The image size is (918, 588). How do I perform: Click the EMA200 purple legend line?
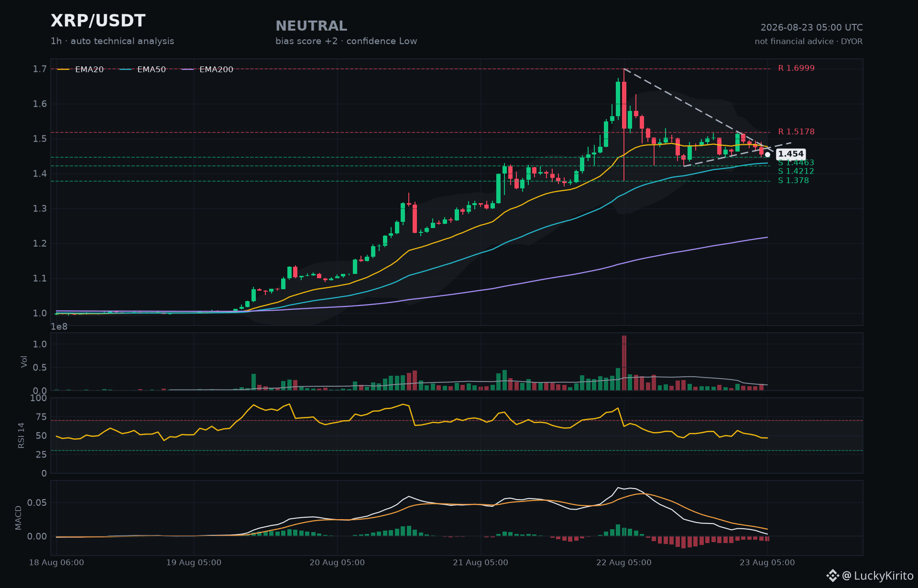click(187, 69)
